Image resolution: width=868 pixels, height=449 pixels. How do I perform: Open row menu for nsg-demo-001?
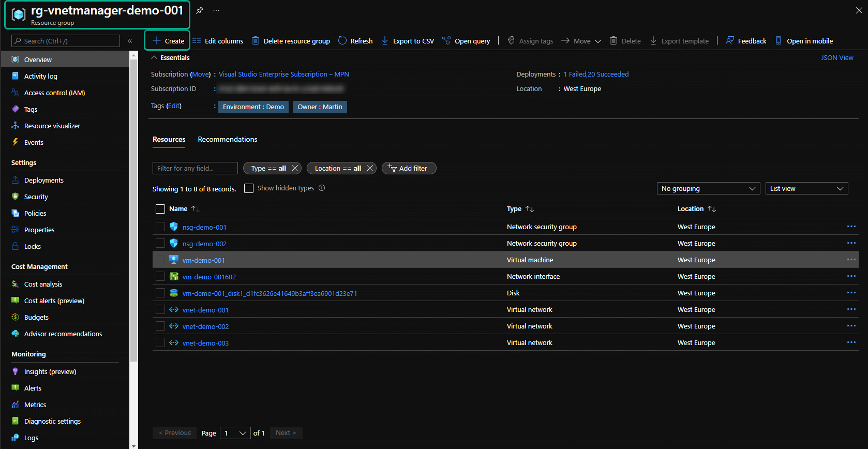coord(851,227)
